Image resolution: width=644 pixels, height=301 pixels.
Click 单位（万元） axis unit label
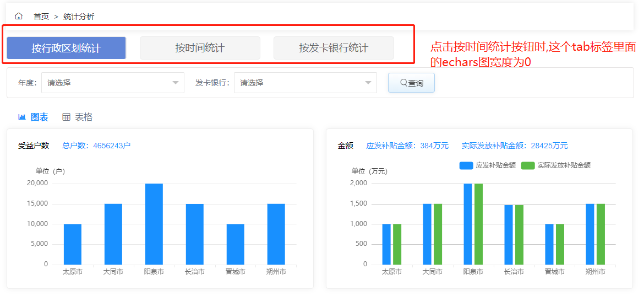[x=370, y=171]
